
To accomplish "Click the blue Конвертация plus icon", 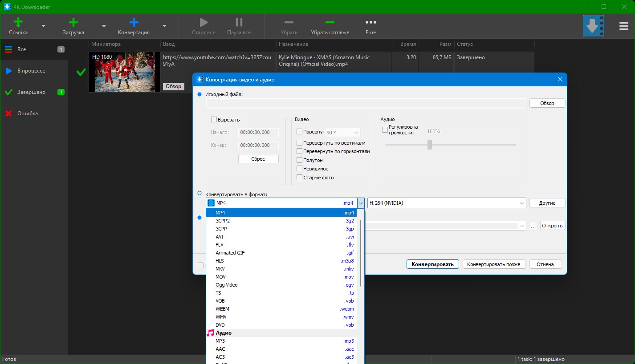I will (134, 23).
